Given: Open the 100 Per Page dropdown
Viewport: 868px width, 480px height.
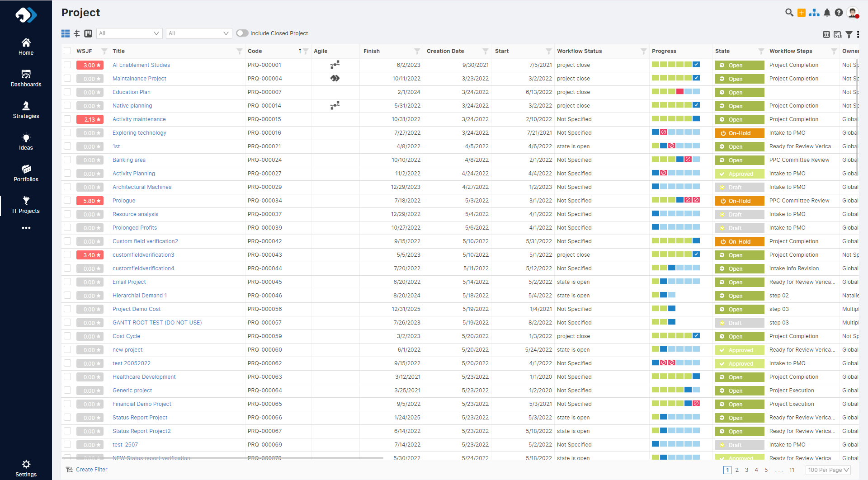Looking at the screenshot, I should pos(828,470).
